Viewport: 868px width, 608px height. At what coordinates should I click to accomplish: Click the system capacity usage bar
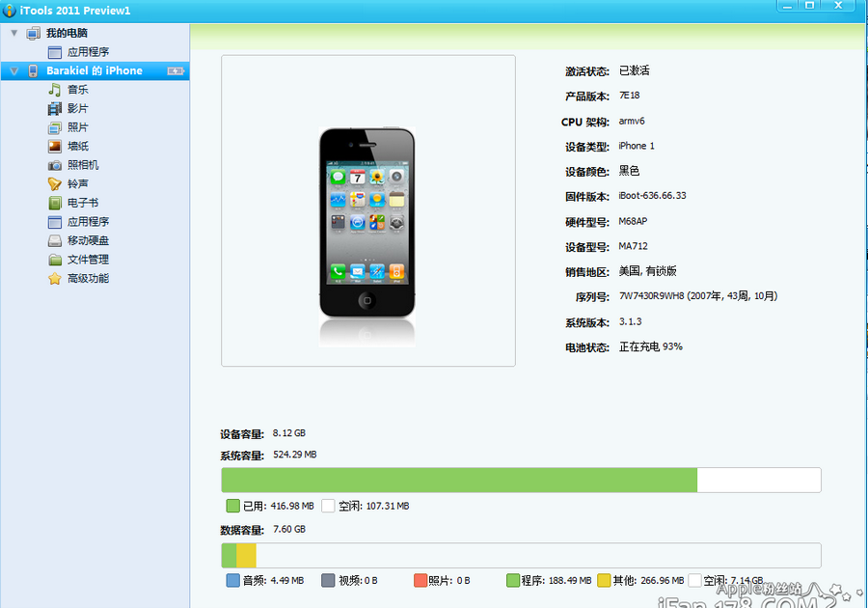(521, 480)
